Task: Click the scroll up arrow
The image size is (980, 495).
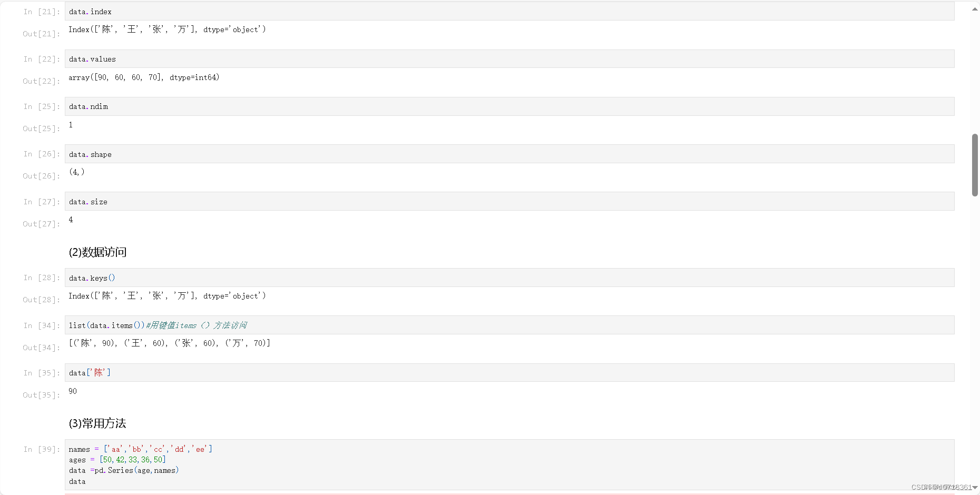Action: coord(975,9)
